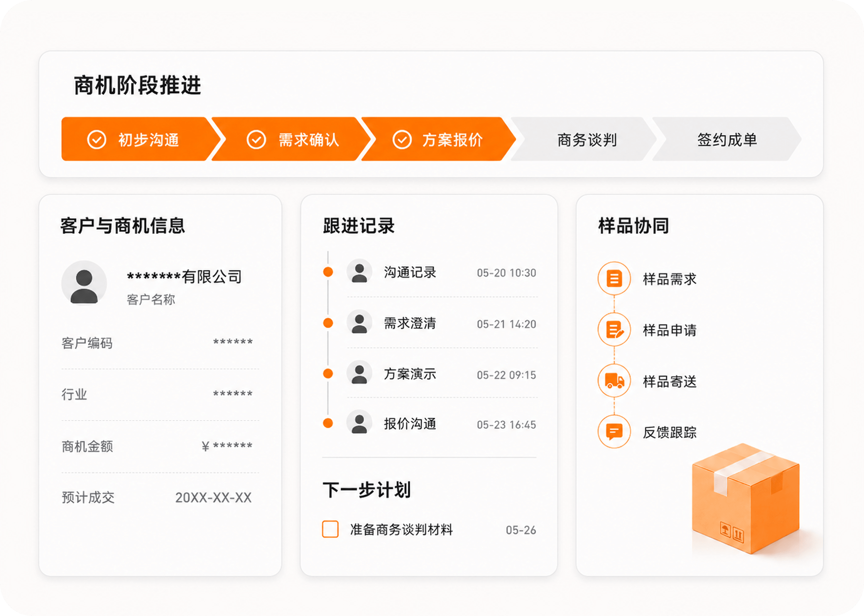Click the avatar in the 报价沟通 row
This screenshot has width=864, height=616.
(359, 422)
